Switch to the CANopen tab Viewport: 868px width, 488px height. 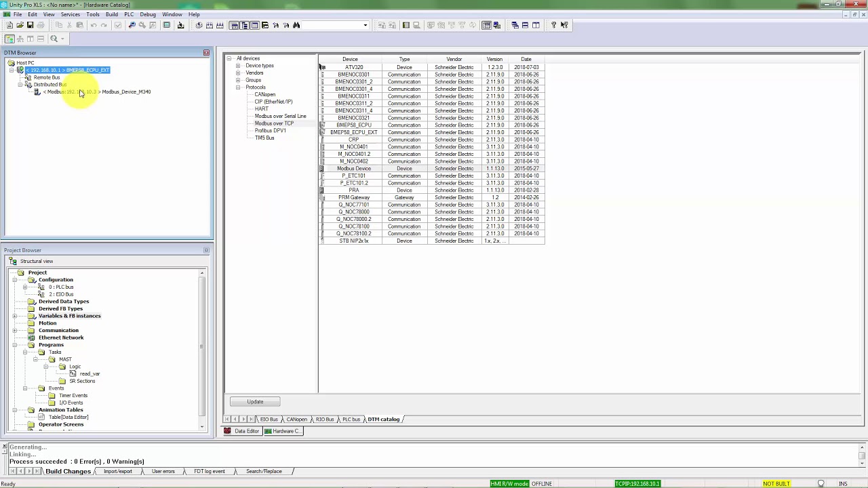click(296, 420)
